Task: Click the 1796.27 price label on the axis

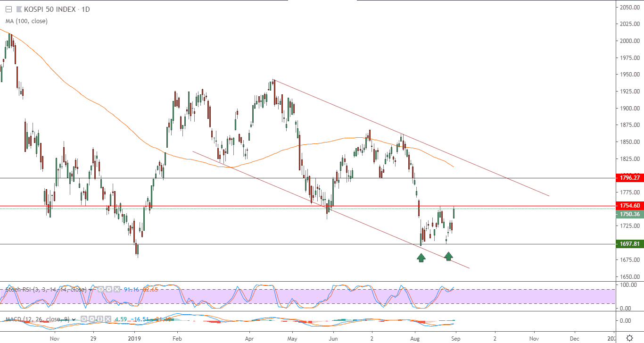Action: pyautogui.click(x=630, y=178)
